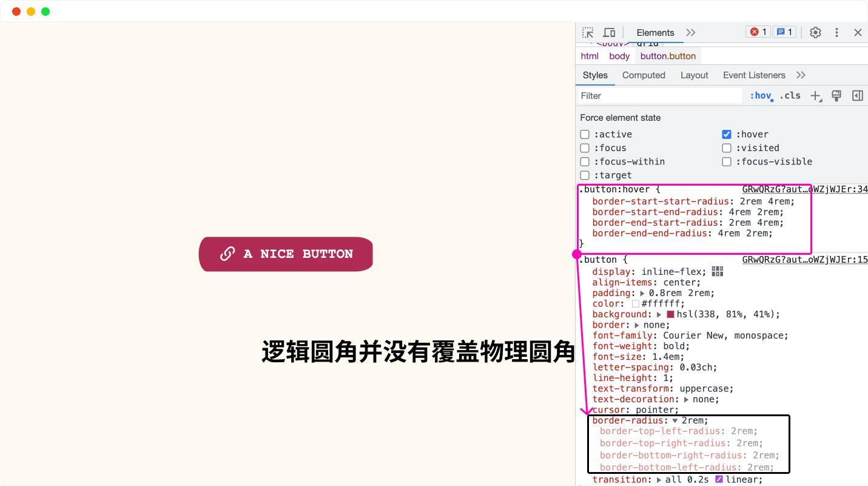Switch to the Styles tab
Screen dimensions: 868x486
(595, 75)
